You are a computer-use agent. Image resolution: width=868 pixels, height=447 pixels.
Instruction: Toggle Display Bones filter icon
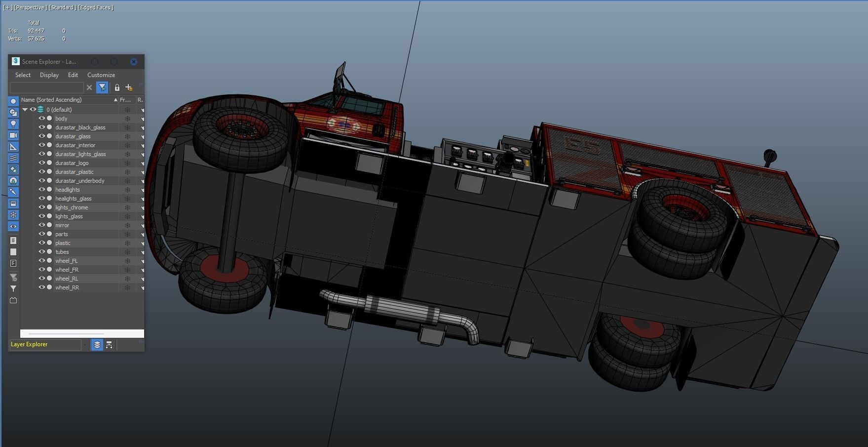[13, 192]
